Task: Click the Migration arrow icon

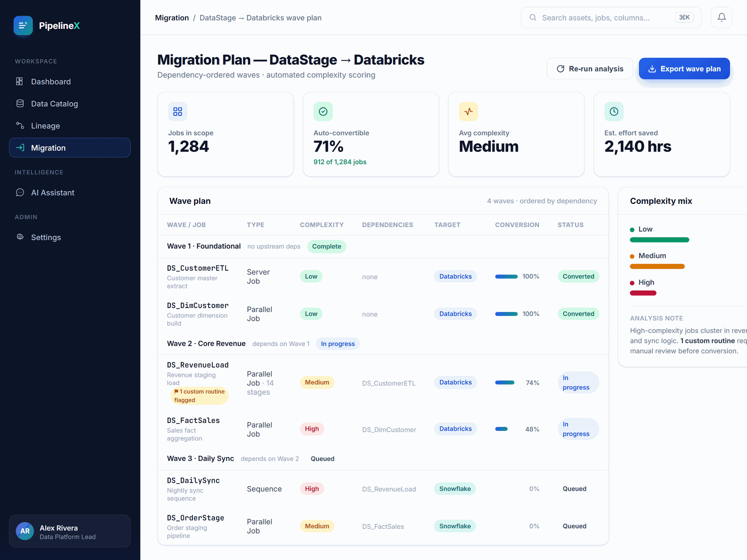Action: click(20, 147)
